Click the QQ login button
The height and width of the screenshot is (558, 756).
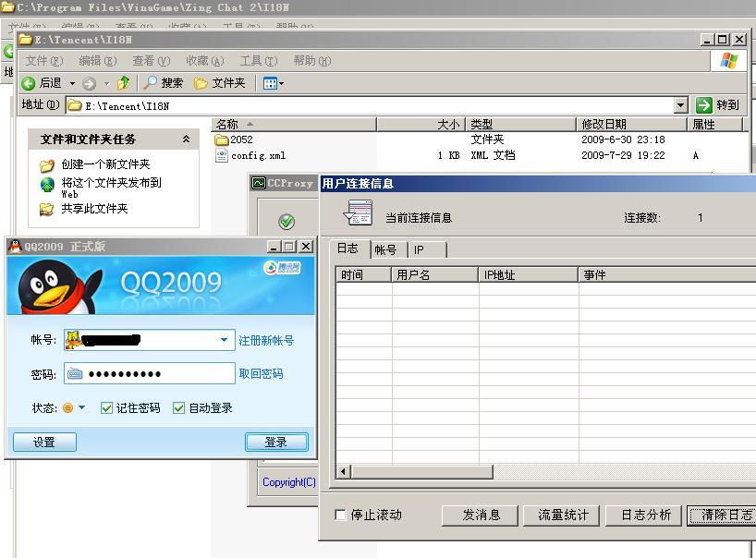click(x=276, y=442)
